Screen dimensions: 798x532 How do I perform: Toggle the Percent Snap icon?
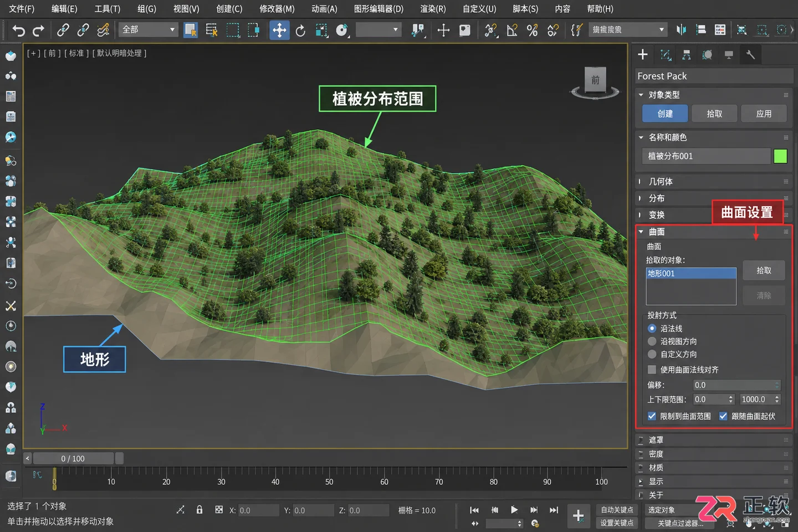click(x=533, y=30)
